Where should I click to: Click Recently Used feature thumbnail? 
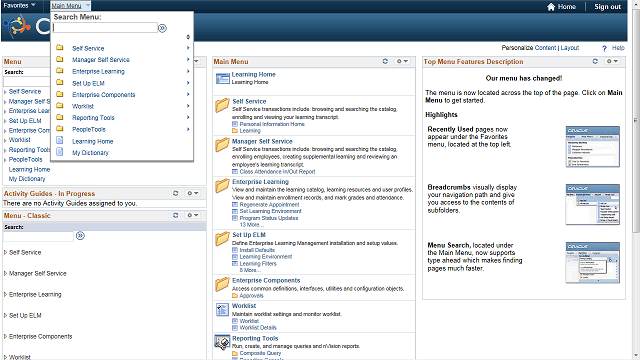(593, 147)
